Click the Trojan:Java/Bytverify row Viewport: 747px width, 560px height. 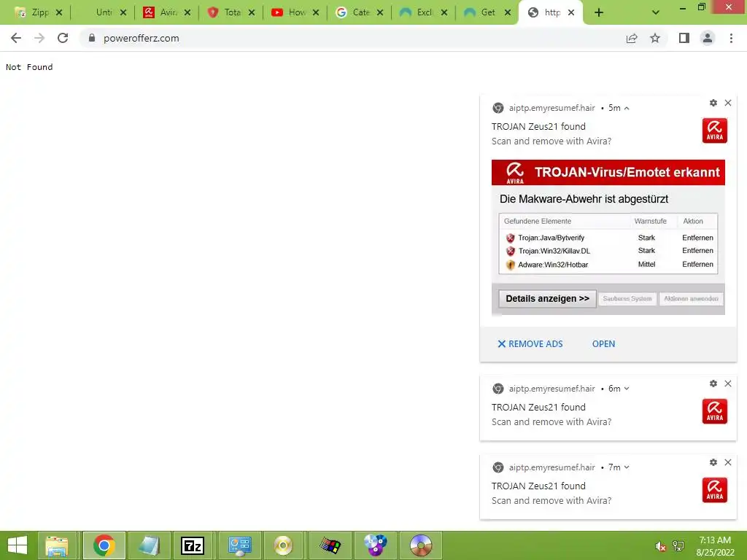[x=608, y=238]
